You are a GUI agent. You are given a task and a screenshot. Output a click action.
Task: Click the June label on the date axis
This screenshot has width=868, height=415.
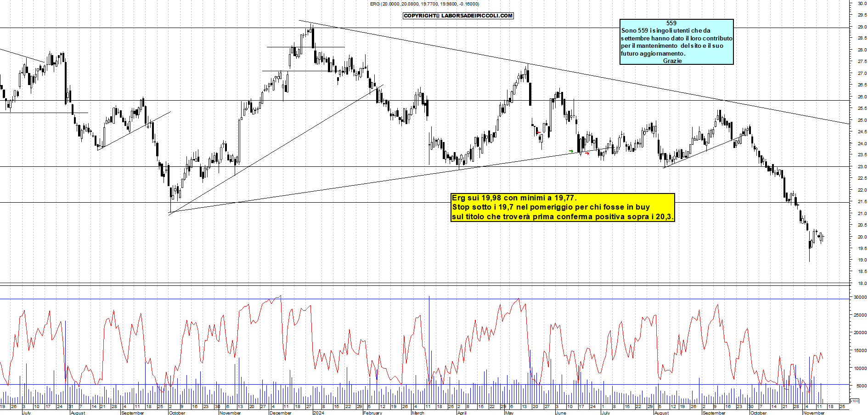click(x=561, y=413)
